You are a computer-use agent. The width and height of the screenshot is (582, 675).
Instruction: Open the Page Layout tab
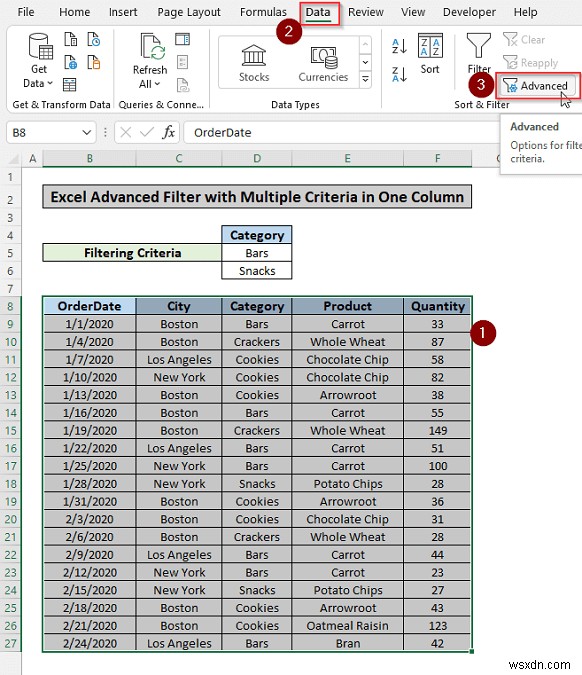189,12
